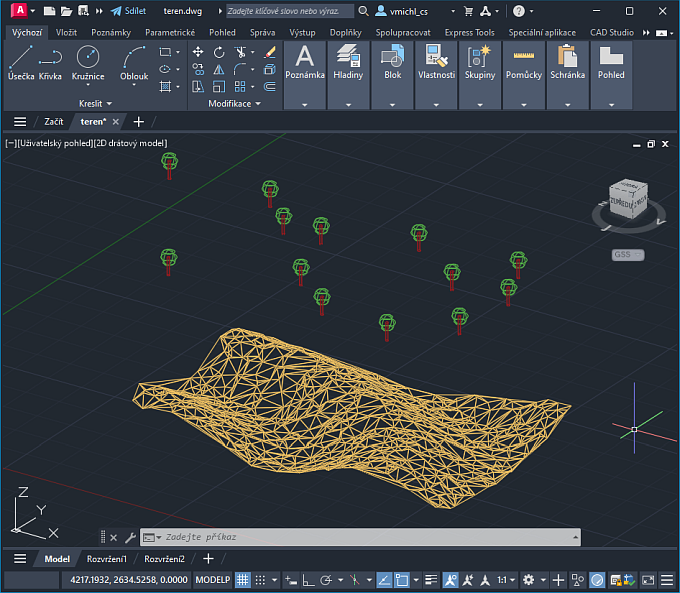The height and width of the screenshot is (593, 680).
Task: Expand the Modifikace panel dropdown
Action: click(234, 103)
